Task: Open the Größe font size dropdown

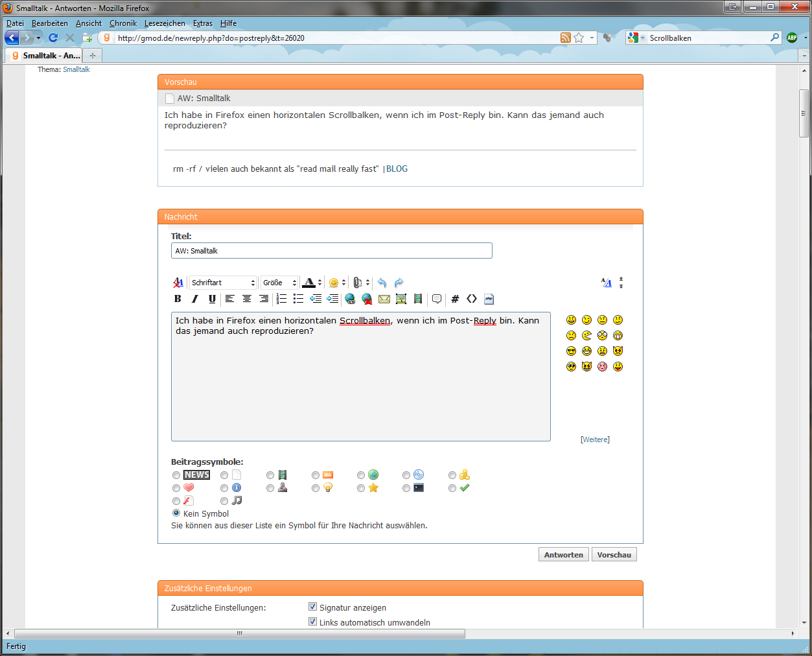Action: pyautogui.click(x=279, y=283)
